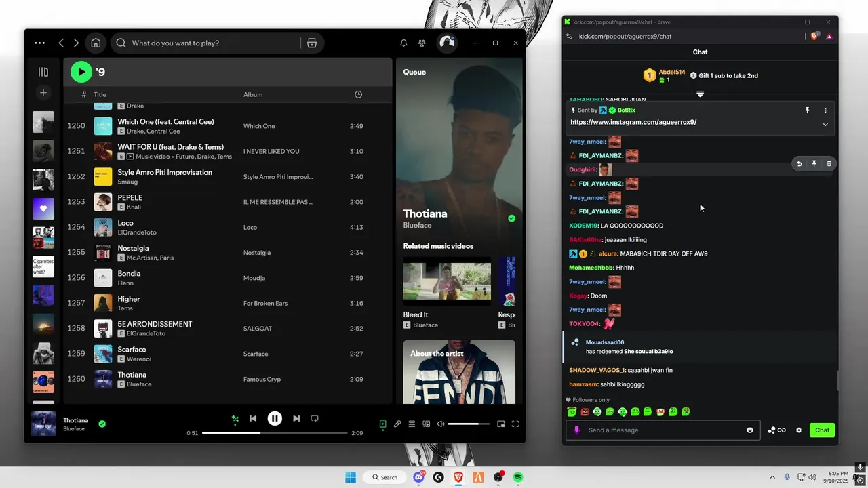The image size is (868, 488).
Task: Toggle saved checkmark in now playing bar
Action: tap(102, 424)
